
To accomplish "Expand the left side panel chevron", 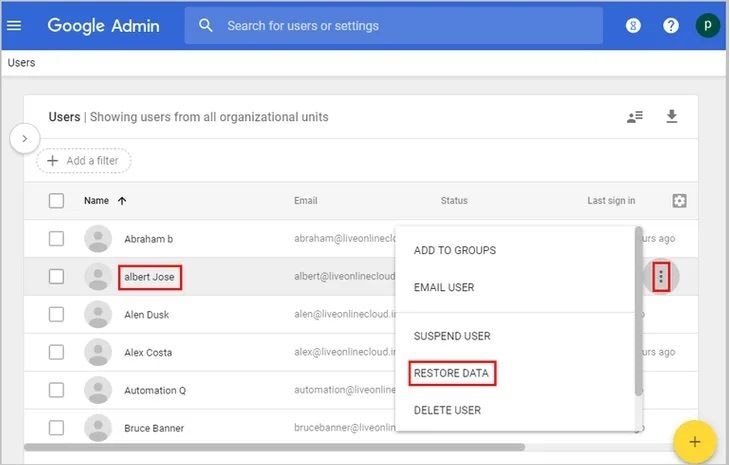I will (25, 138).
